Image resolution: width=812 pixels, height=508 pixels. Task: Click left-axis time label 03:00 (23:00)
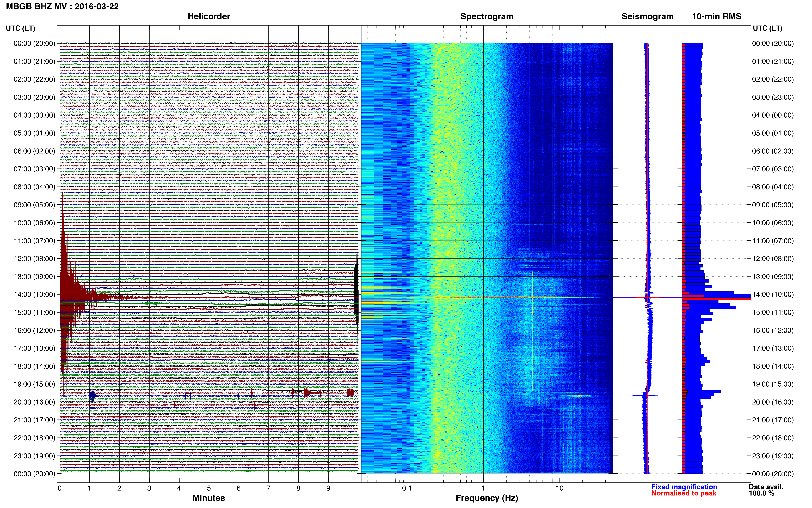tap(34, 97)
